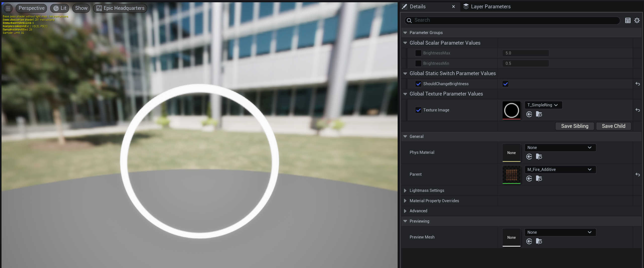
Task: Open the property matrix grid icon
Action: (628, 20)
